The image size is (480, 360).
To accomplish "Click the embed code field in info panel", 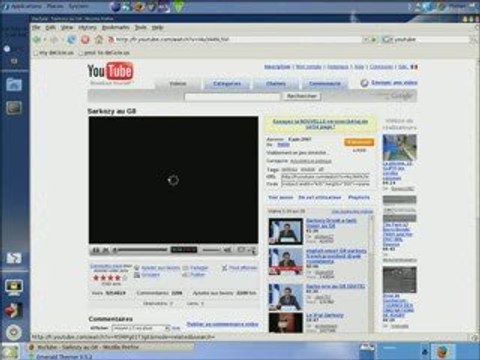I will (x=325, y=184).
